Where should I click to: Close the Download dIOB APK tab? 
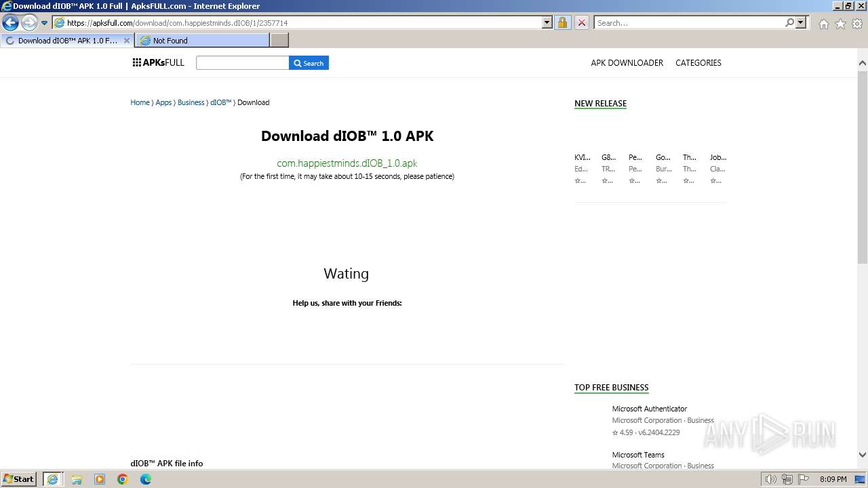pos(126,41)
